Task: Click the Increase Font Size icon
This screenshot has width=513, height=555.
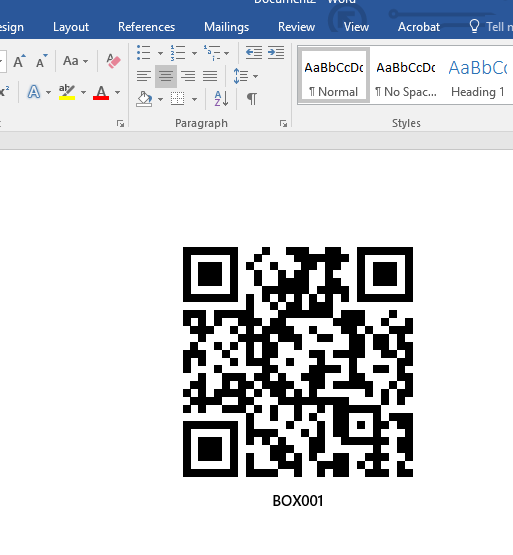Action: tap(19, 61)
